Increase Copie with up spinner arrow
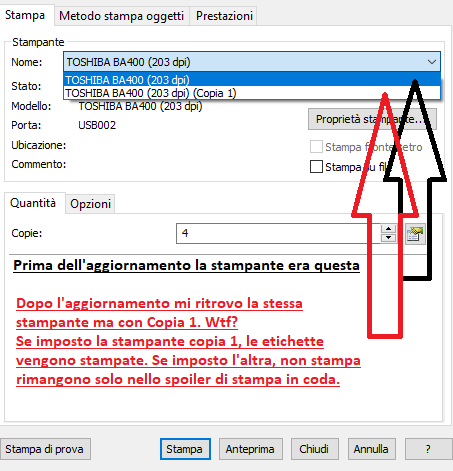Viewport: 453px width, 471px height. pyautogui.click(x=388, y=229)
